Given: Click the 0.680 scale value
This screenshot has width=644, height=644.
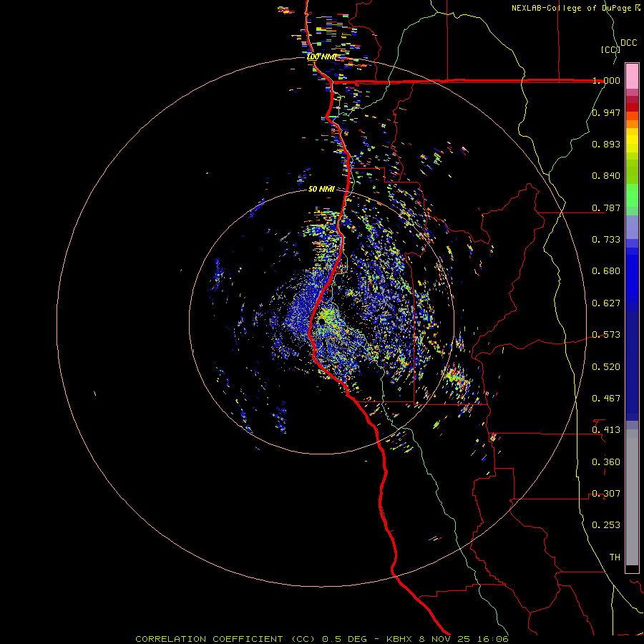Looking at the screenshot, I should pyautogui.click(x=606, y=271).
